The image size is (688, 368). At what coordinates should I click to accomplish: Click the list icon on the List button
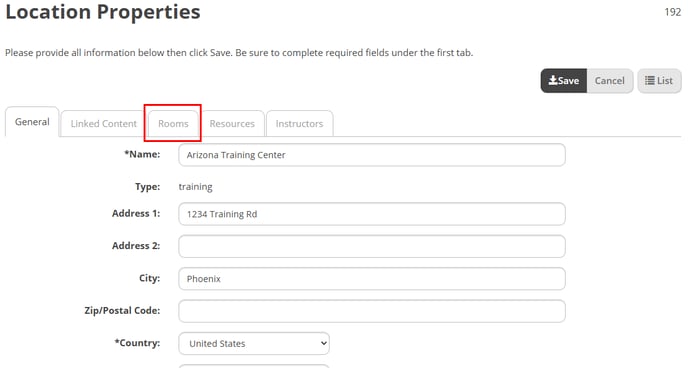pos(649,80)
